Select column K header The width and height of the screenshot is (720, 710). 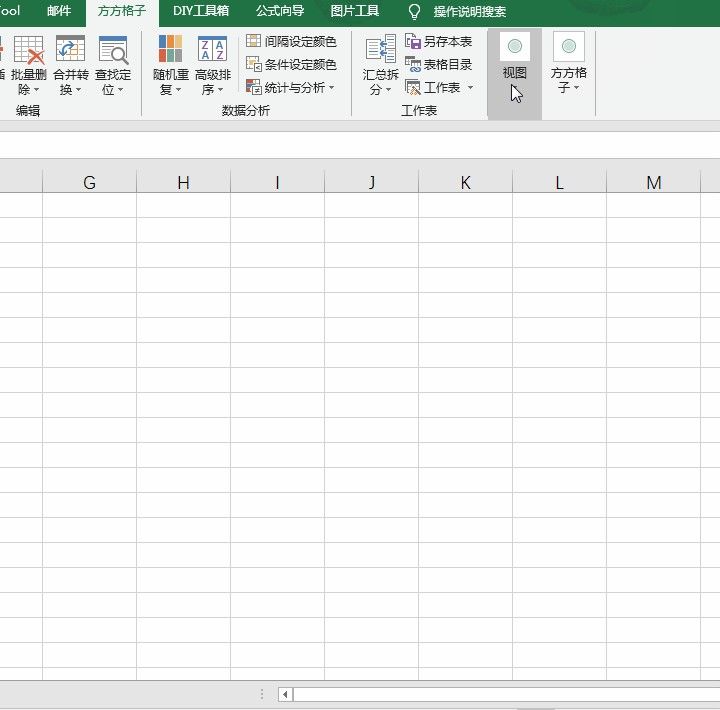click(466, 182)
